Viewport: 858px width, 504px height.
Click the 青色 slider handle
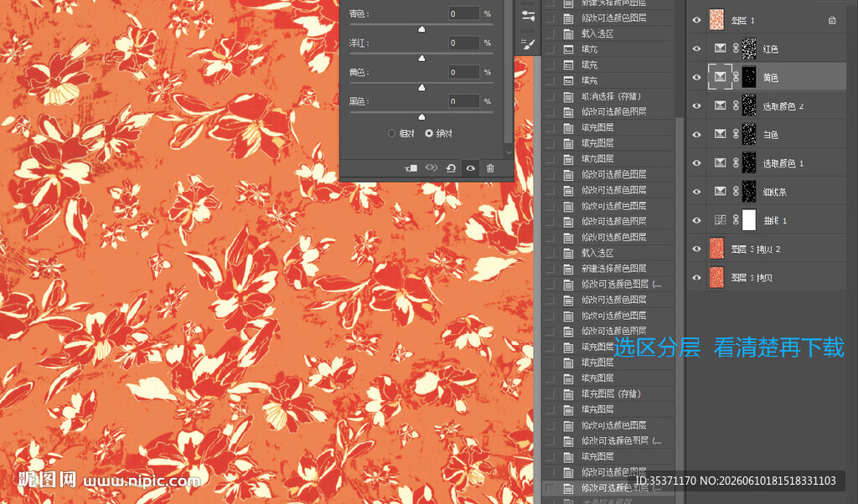(x=421, y=29)
